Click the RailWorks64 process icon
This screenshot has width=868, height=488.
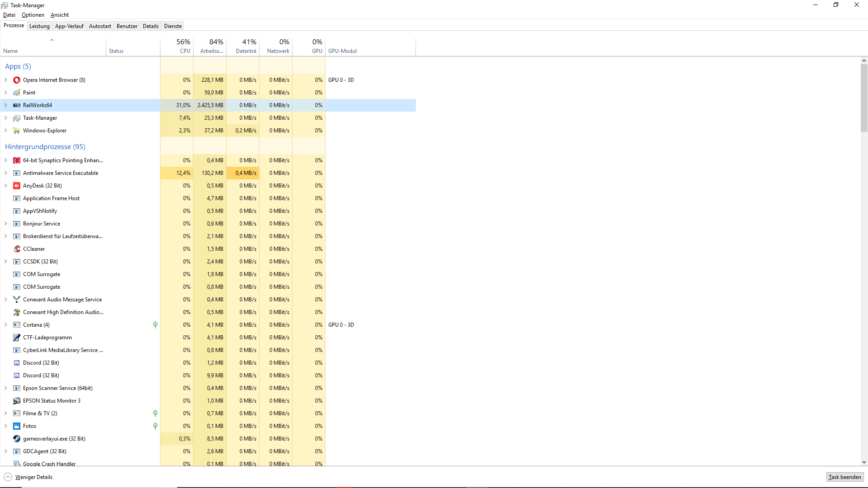(17, 105)
